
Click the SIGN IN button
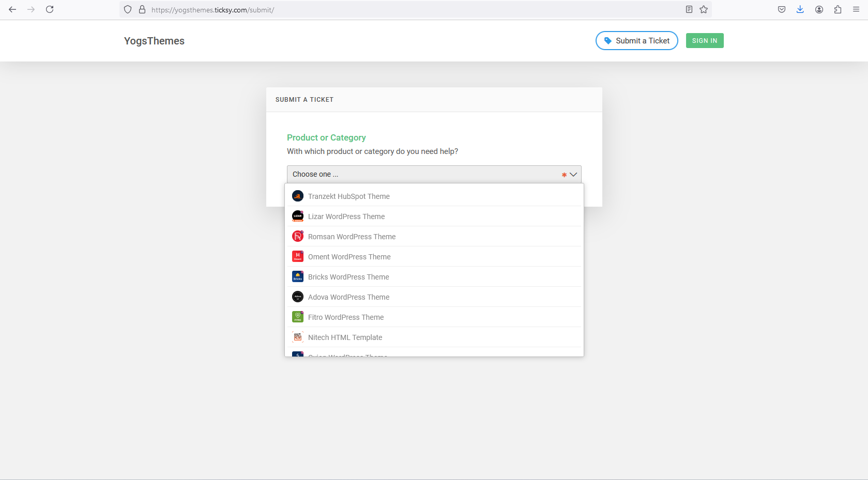coord(705,41)
